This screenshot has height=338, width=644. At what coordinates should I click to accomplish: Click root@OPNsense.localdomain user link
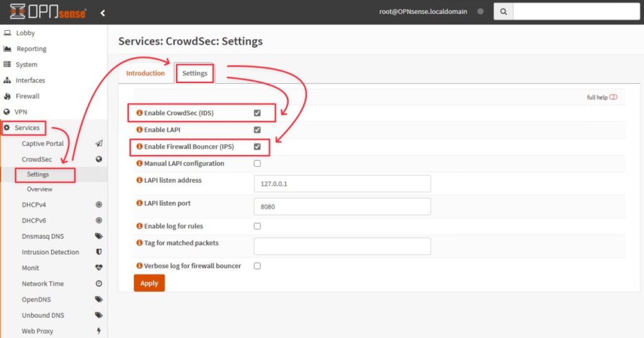coord(423,11)
